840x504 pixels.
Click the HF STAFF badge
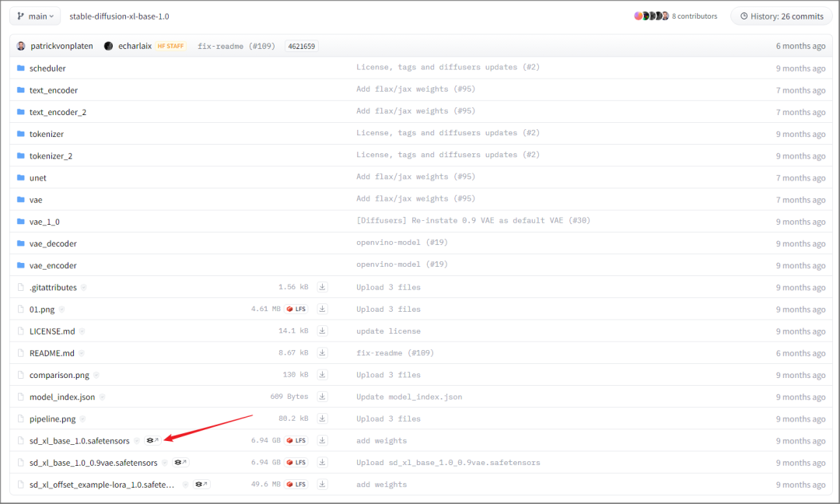coord(170,46)
